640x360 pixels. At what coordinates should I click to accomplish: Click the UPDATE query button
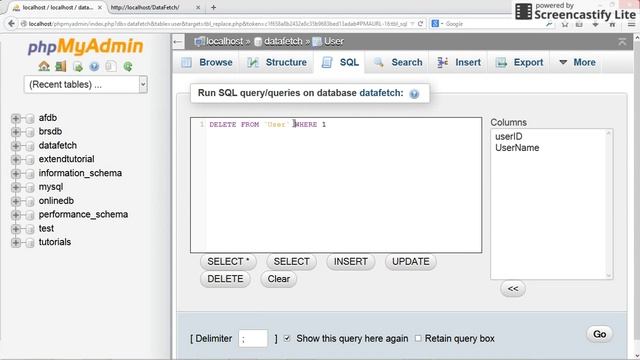point(411,262)
